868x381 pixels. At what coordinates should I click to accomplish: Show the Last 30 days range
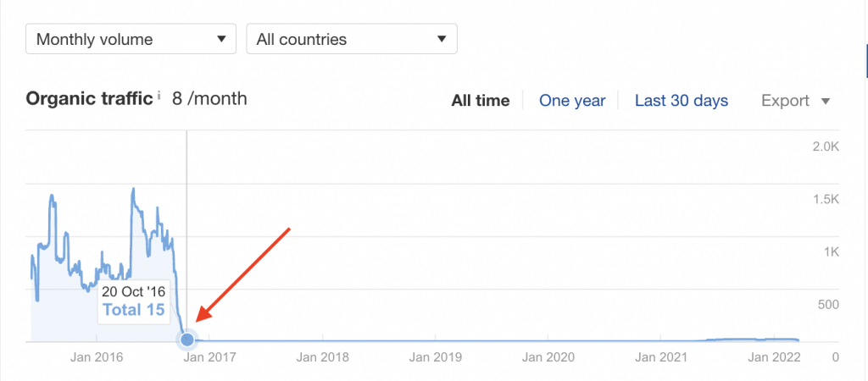point(682,101)
